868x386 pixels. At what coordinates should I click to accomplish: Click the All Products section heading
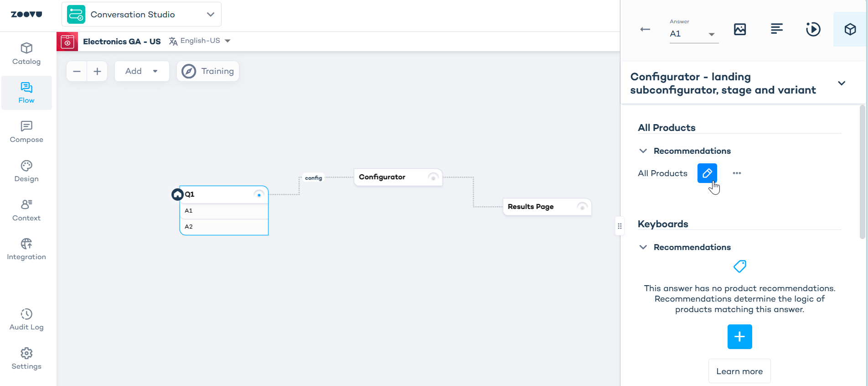pyautogui.click(x=666, y=128)
